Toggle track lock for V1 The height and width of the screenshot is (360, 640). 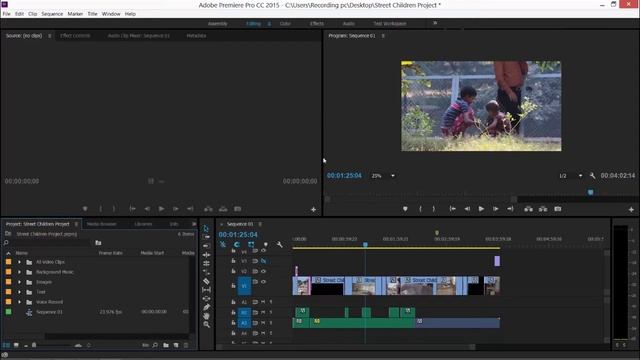233,286
